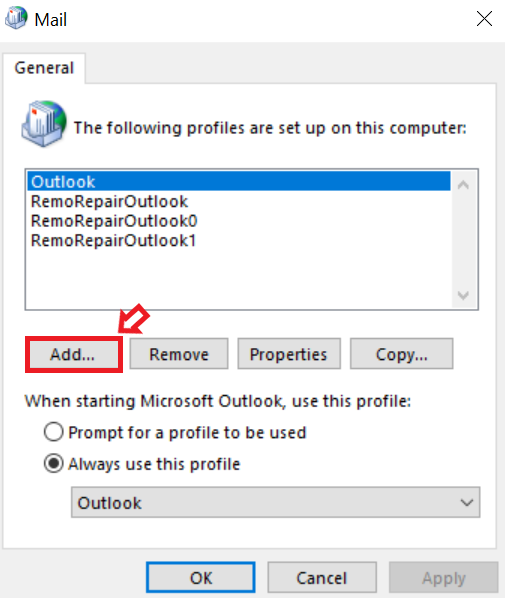This screenshot has height=598, width=505.
Task: Click the Add... button
Action: click(74, 354)
